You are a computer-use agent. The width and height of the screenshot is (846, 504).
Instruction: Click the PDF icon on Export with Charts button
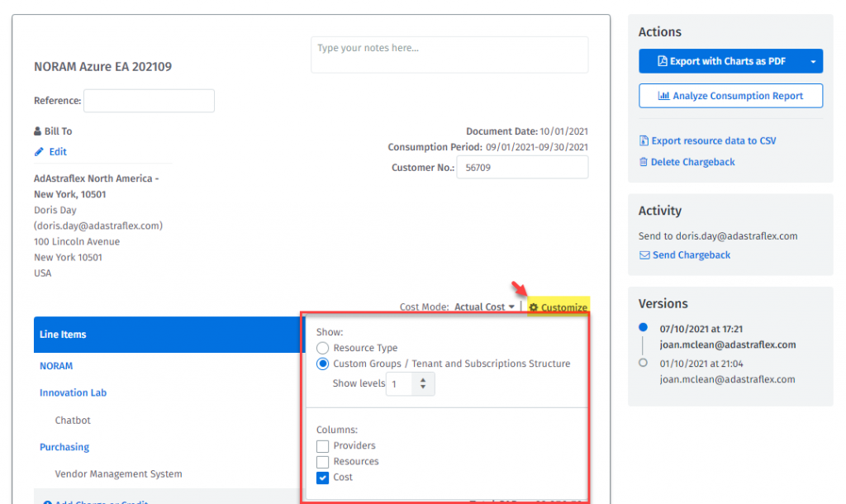tap(662, 61)
